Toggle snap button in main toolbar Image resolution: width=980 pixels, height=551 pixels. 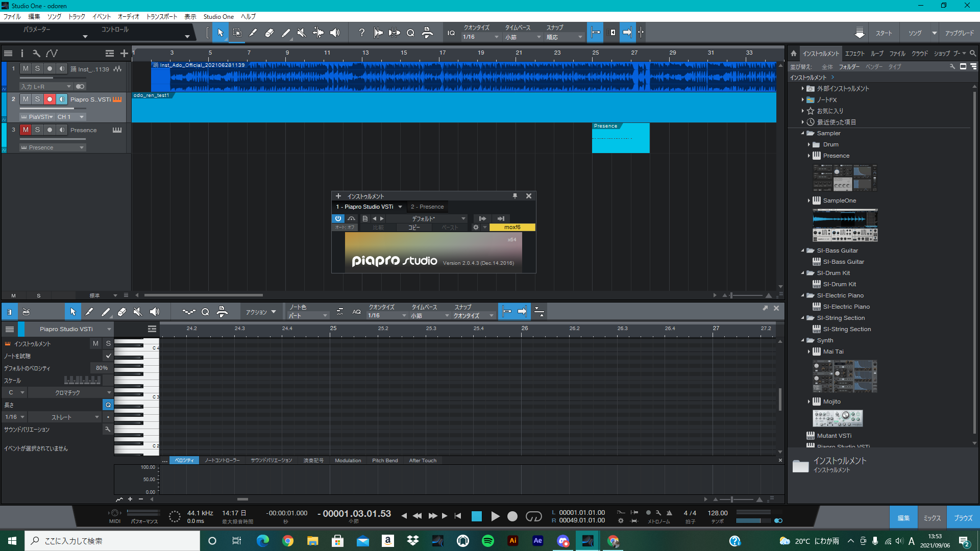(595, 32)
